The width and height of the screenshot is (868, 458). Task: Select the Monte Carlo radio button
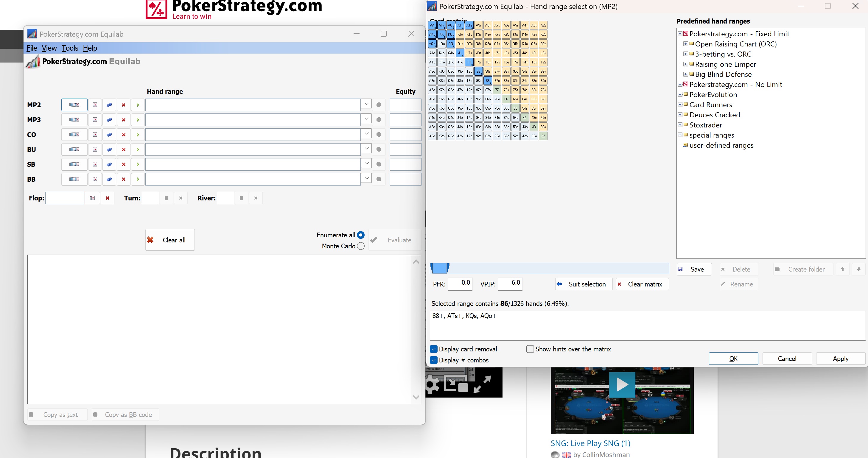pyautogui.click(x=360, y=246)
